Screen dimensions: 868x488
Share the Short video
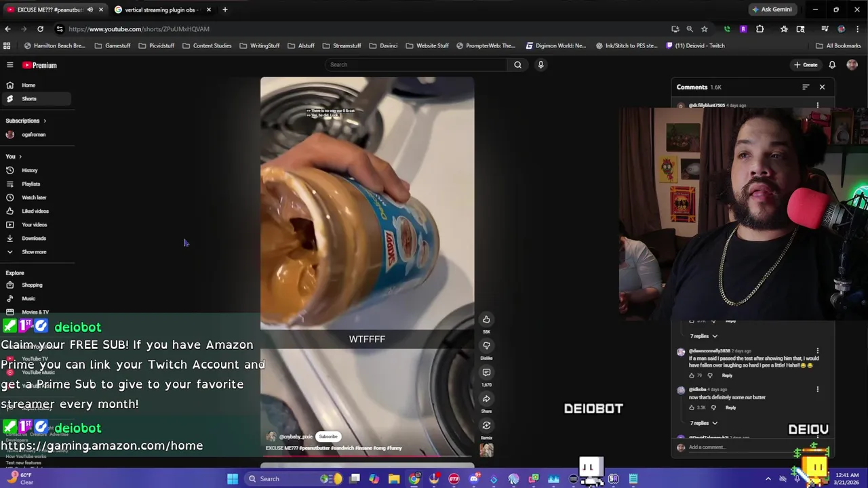point(486,399)
